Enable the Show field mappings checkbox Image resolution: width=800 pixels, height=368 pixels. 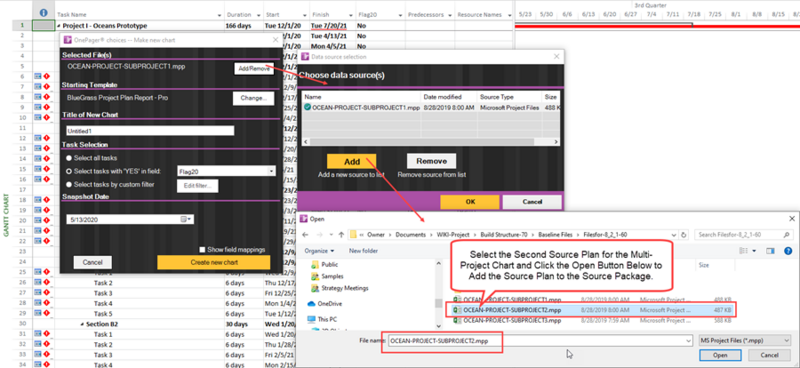coord(203,250)
